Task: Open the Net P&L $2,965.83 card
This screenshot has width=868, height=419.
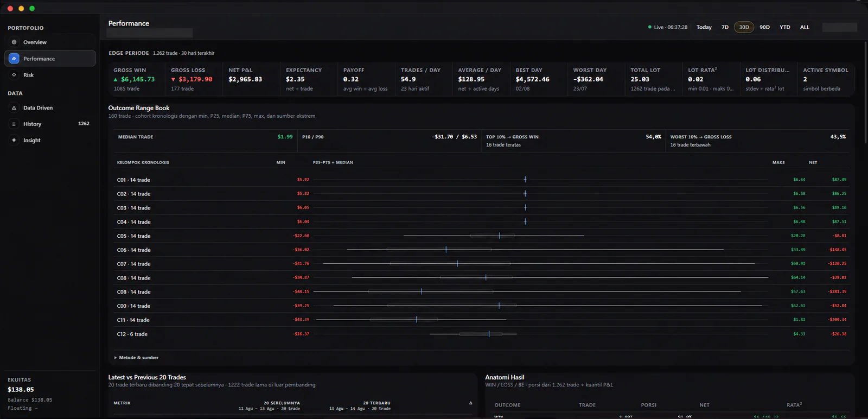Action: tap(251, 79)
